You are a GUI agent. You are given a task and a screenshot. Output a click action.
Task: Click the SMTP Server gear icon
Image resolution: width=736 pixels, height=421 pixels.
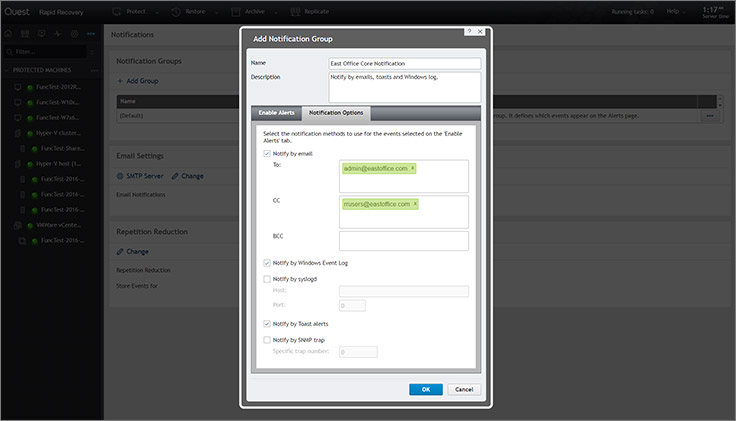(120, 176)
